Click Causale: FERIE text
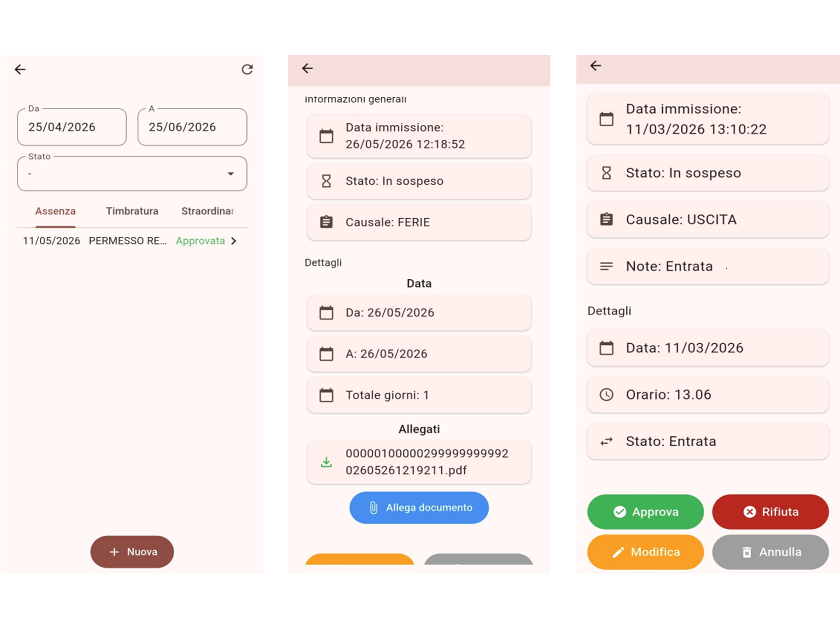 388,222
